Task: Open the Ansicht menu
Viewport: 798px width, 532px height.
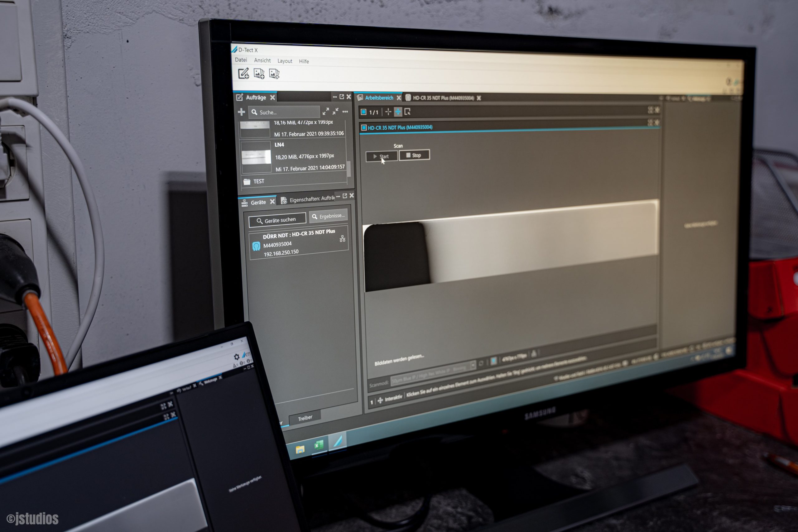Action: [262, 60]
